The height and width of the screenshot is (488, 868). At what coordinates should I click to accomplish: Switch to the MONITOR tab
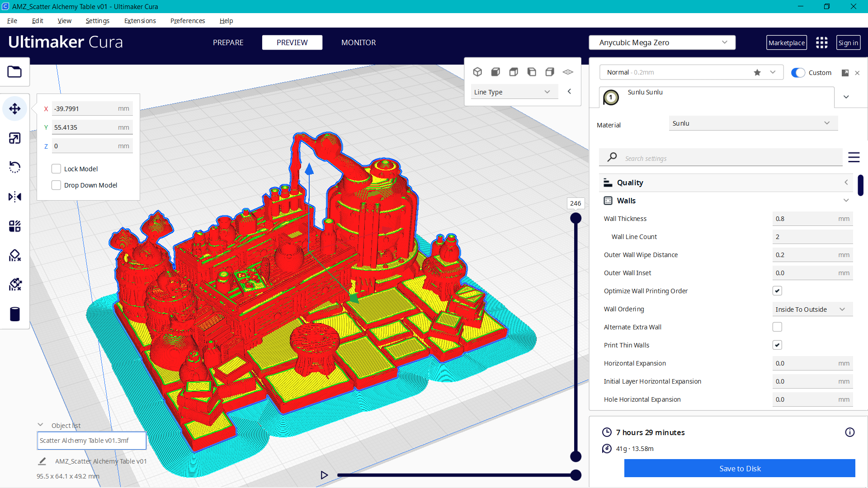(x=359, y=42)
